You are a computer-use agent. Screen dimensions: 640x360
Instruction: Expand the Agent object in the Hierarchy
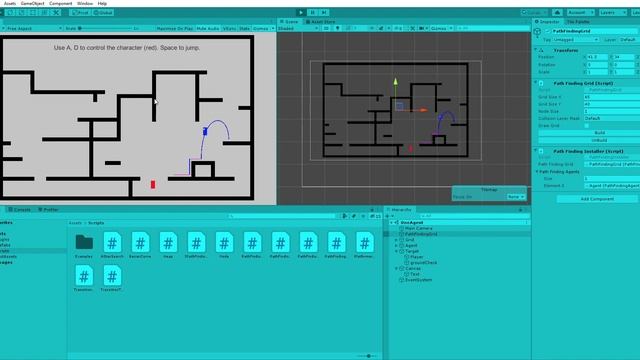coord(396,246)
